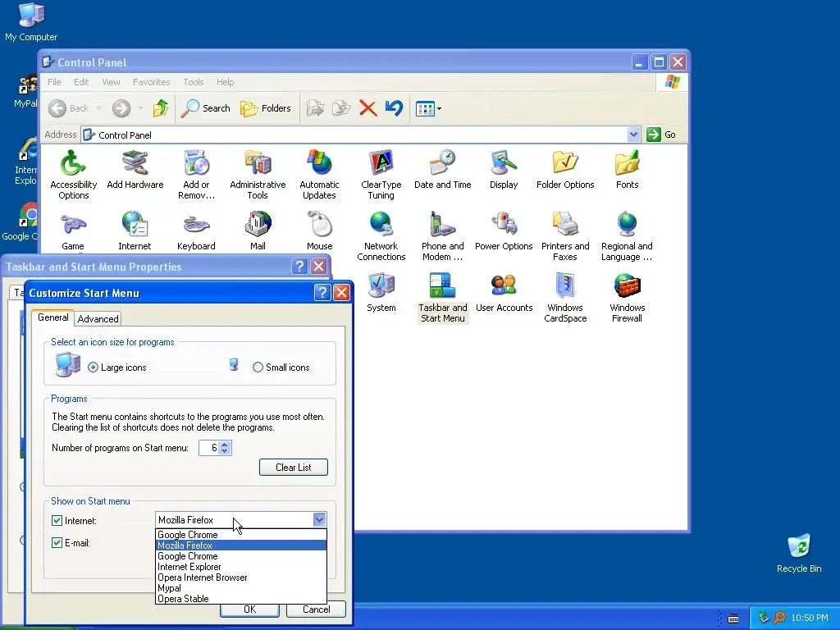The image size is (840, 630).
Task: Uncheck the E-mail checkbox
Action: (57, 543)
